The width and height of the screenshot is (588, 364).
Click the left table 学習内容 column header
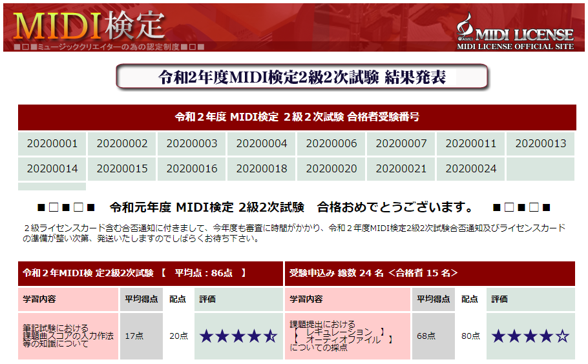click(68, 299)
